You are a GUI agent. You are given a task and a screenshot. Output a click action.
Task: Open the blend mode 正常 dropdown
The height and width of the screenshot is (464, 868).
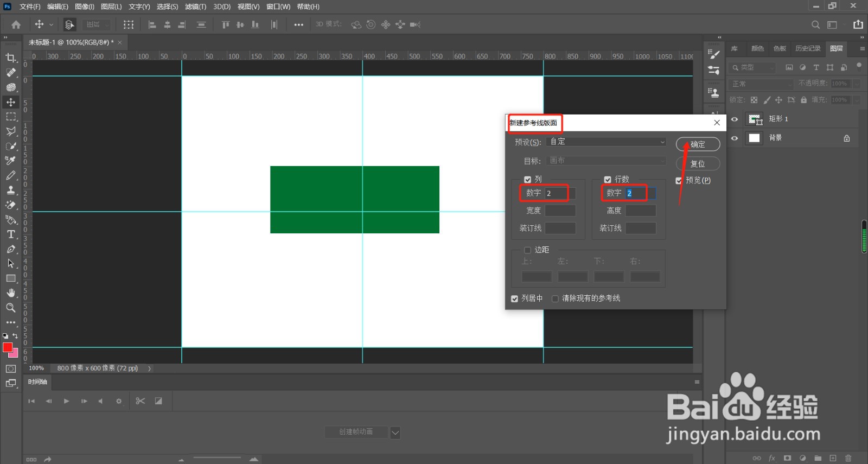point(761,84)
